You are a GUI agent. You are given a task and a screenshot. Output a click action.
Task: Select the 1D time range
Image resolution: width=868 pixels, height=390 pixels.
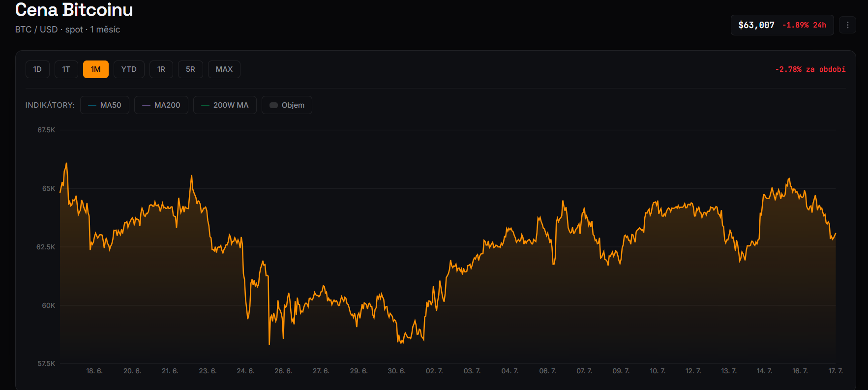click(37, 69)
